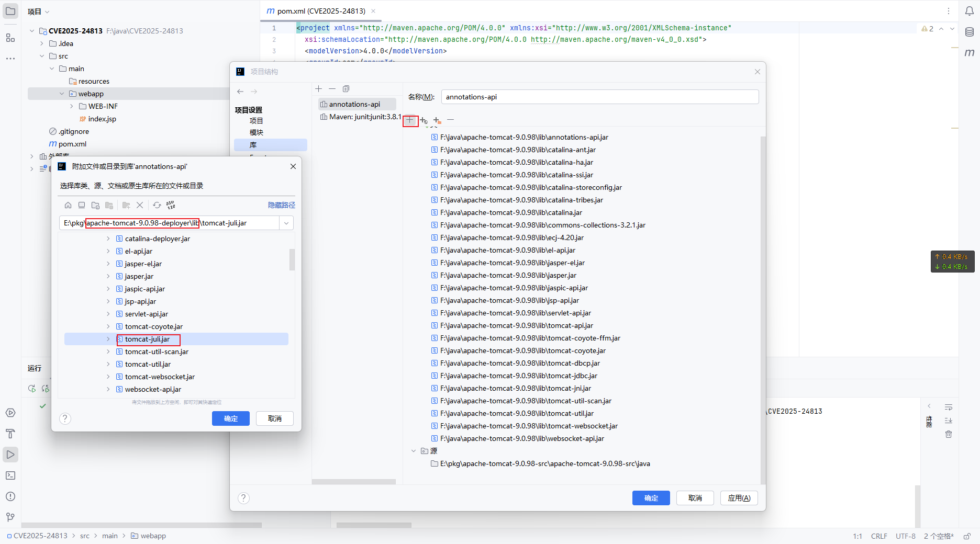Collapse the 源 sources node
Screen dimensions: 980x544
coord(414,451)
